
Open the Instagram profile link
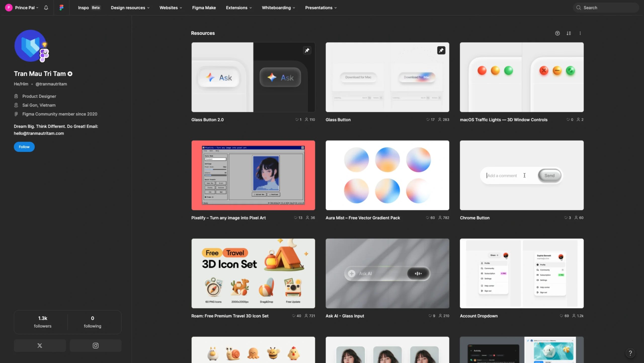click(96, 345)
